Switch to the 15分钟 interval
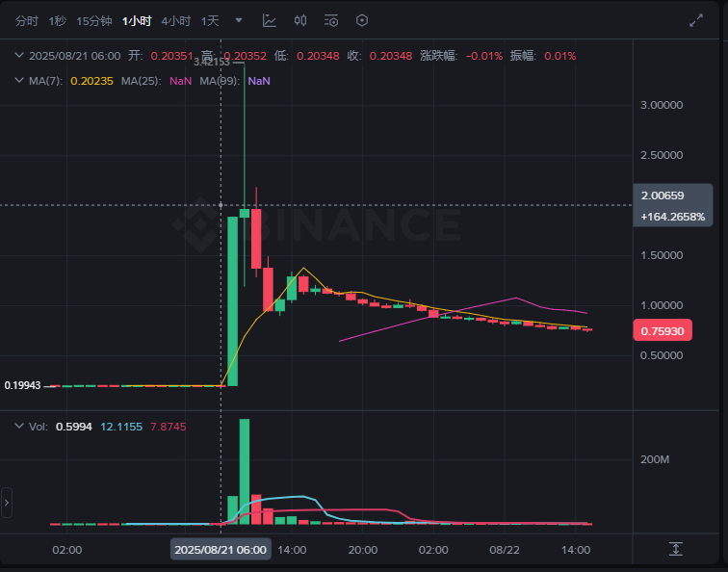This screenshot has width=728, height=572. pyautogui.click(x=94, y=21)
